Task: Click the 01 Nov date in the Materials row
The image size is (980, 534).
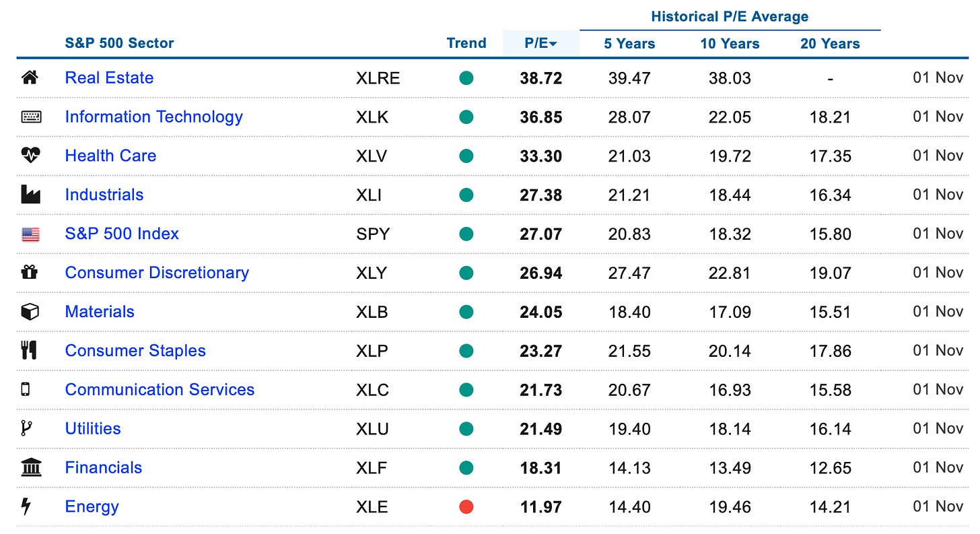Action: 938,312
